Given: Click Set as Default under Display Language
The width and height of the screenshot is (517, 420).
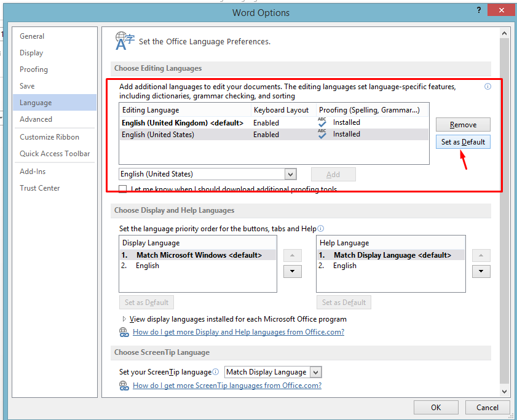Looking at the screenshot, I should pos(146,302).
